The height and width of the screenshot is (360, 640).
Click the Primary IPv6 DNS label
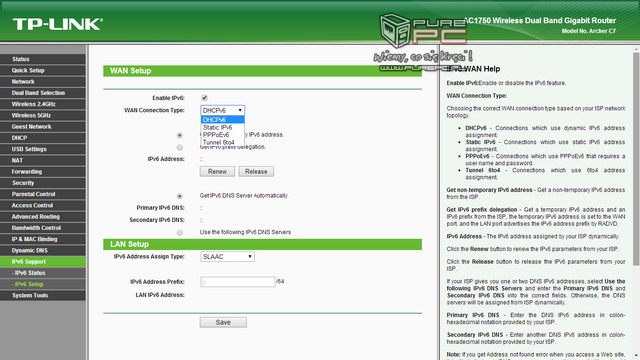[x=160, y=208]
